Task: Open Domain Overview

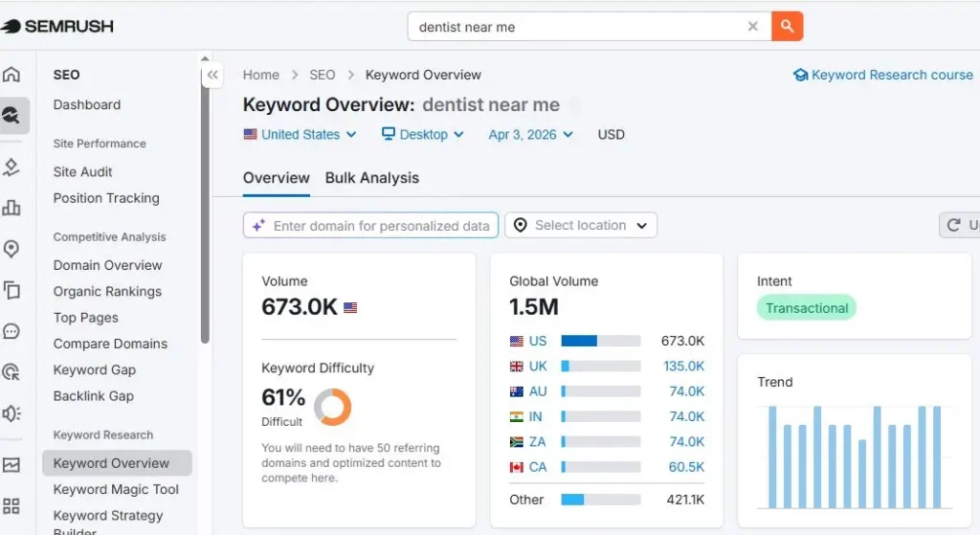Action: click(x=107, y=266)
